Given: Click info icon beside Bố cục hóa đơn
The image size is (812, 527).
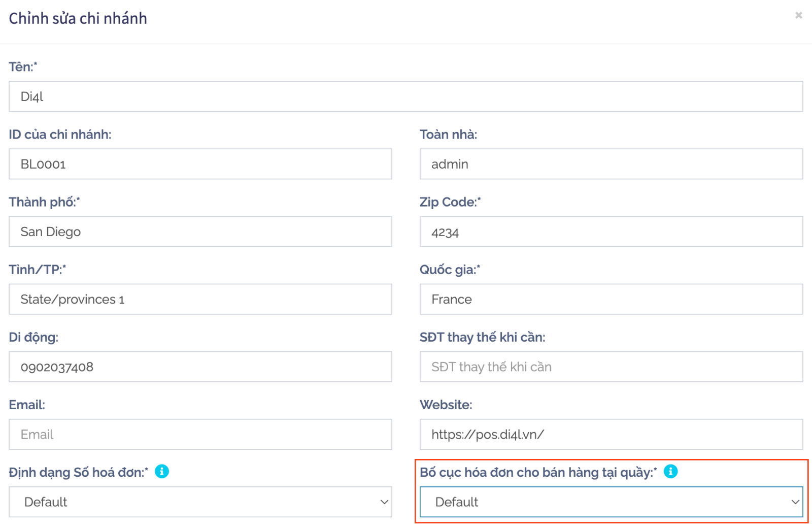Looking at the screenshot, I should [670, 472].
